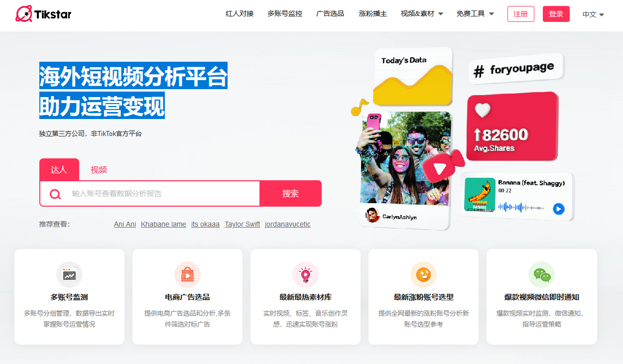Open the 多账号监测 chart icon

coord(69,274)
